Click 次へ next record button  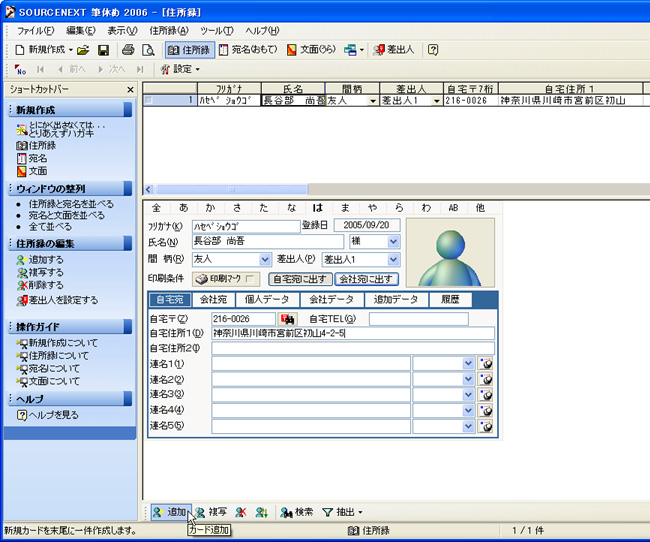coord(111,69)
